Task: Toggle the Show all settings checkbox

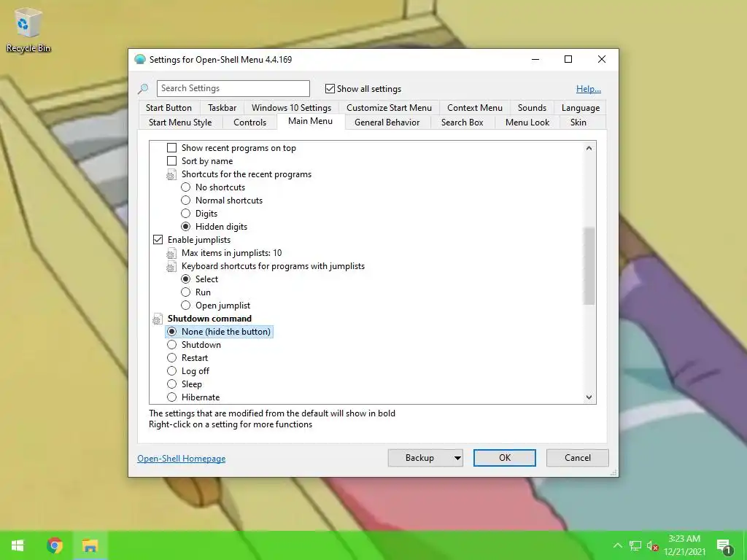Action: pos(330,88)
